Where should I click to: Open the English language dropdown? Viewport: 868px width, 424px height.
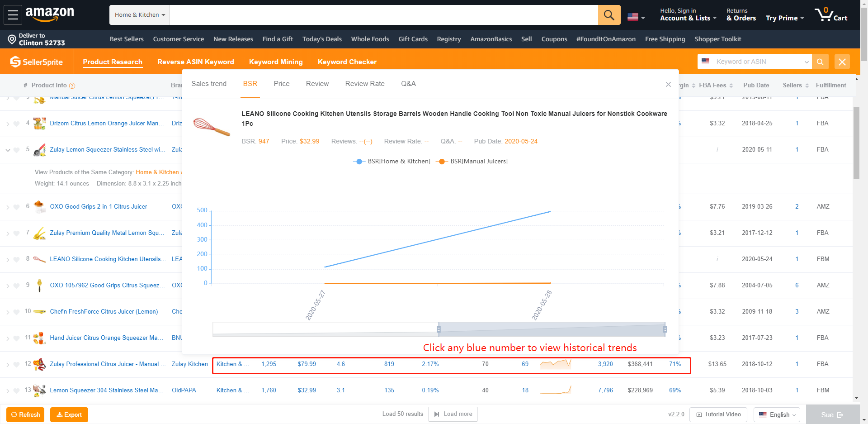click(x=777, y=414)
